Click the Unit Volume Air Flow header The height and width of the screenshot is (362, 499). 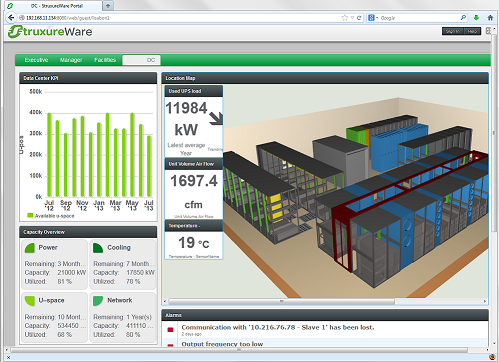click(194, 164)
